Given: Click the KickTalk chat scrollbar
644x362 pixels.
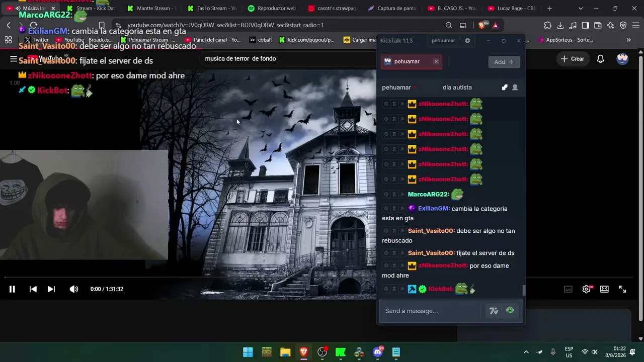Looking at the screenshot, I should tap(524, 291).
